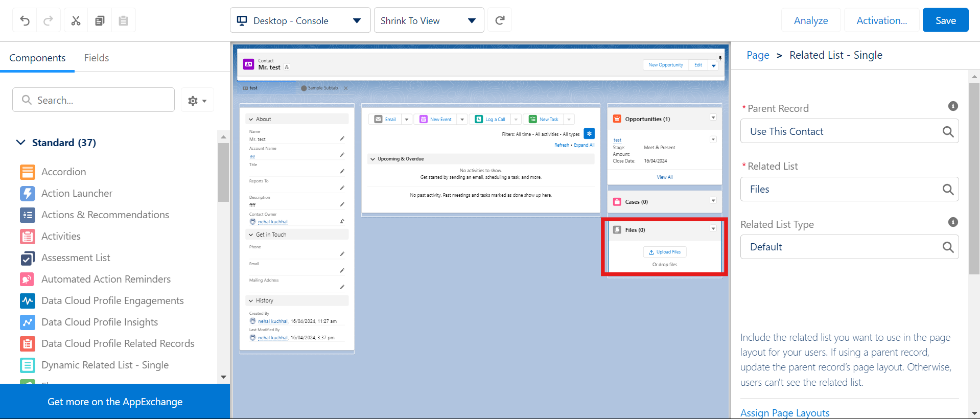Viewport: 980px width, 419px height.
Task: Click the Analyze button
Action: click(811, 20)
